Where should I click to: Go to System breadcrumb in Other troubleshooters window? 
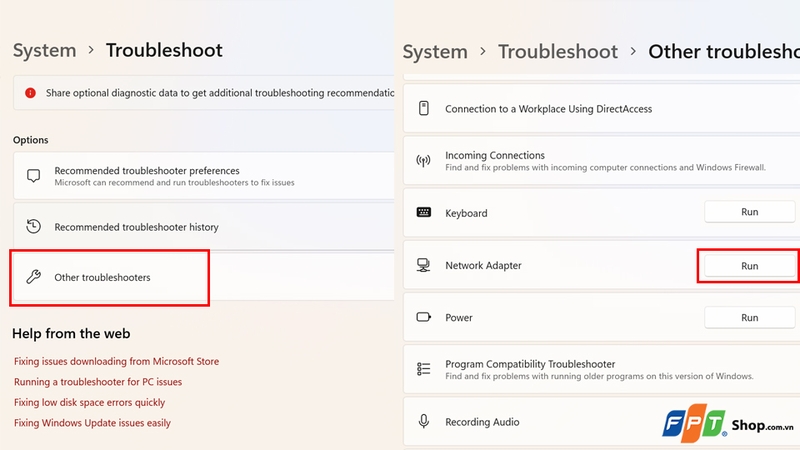435,52
